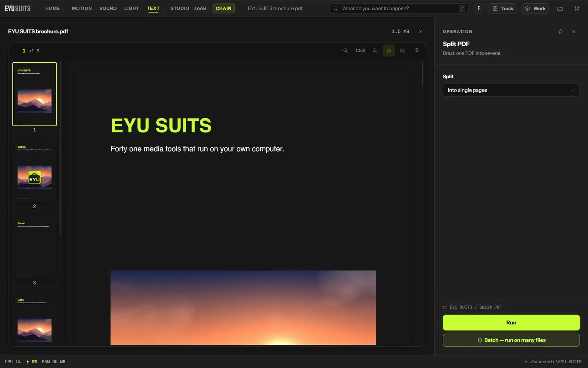The height and width of the screenshot is (368, 588).
Task: Click the thumbnail list scrollbar
Action: (x=60, y=149)
